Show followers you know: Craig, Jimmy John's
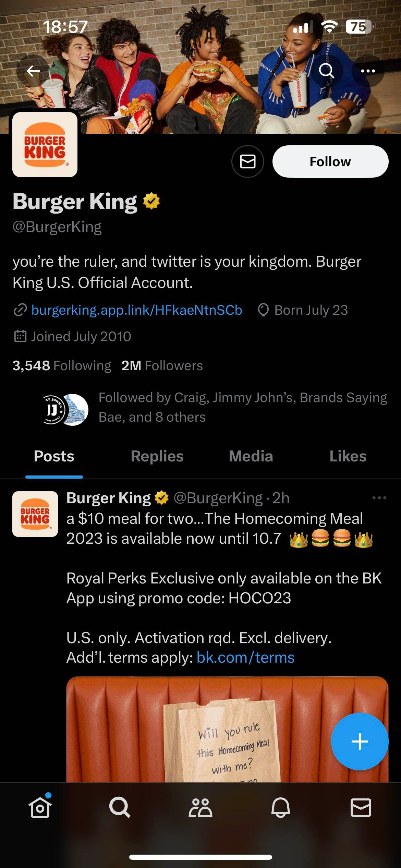 pos(243,407)
